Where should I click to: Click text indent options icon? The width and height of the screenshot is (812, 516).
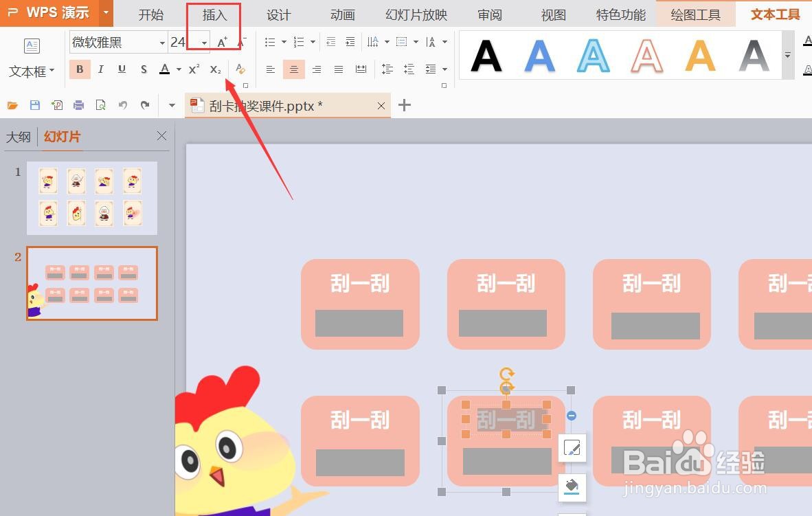(x=431, y=69)
